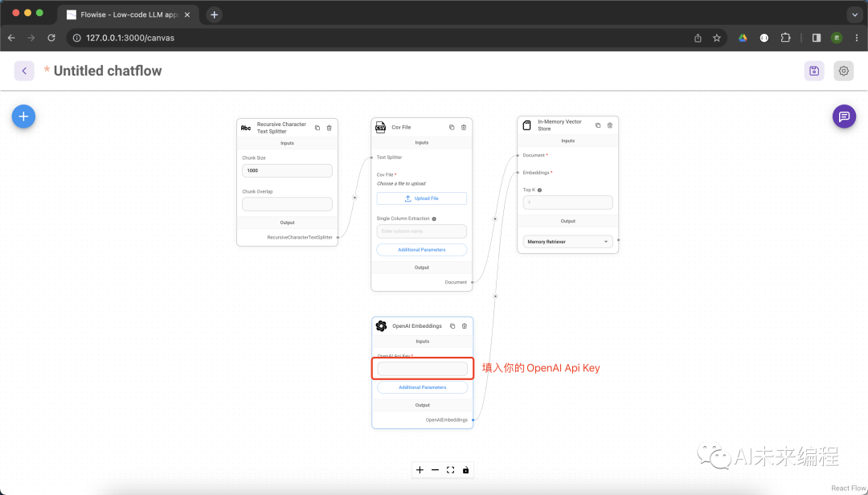The width and height of the screenshot is (868, 495).
Task: Open the tab search chevron dropdown
Action: (854, 15)
